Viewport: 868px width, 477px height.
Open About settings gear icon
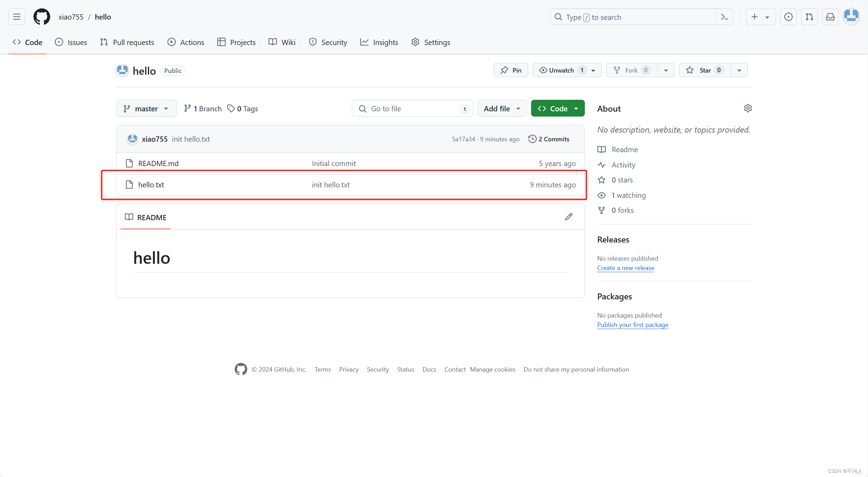click(748, 108)
